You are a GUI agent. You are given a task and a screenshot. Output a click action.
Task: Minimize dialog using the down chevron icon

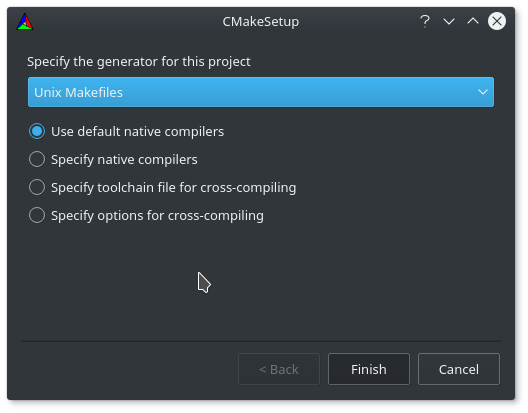pyautogui.click(x=449, y=22)
